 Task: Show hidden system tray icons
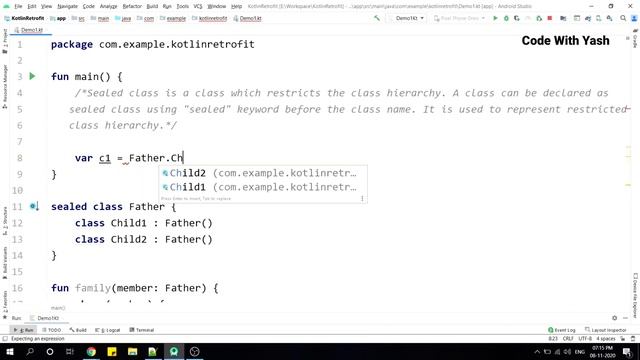(537, 351)
